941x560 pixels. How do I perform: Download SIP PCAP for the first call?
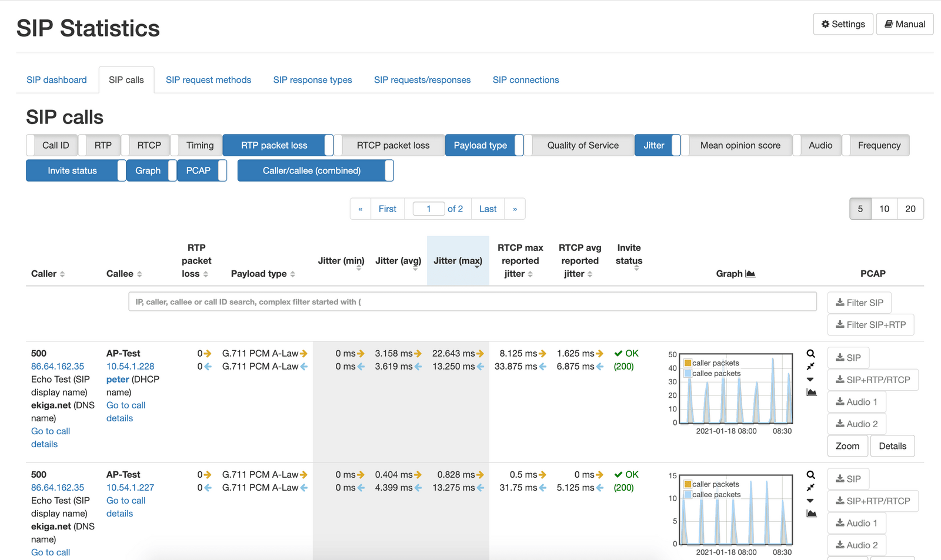848,357
